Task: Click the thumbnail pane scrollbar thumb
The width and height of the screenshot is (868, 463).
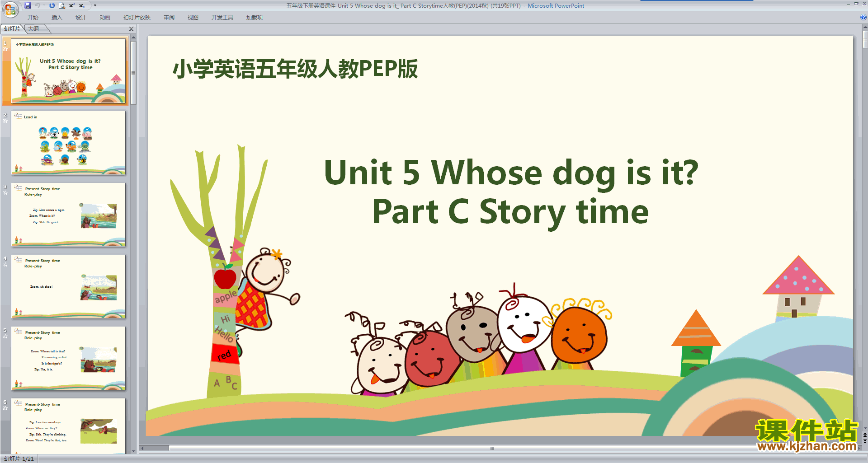Action: tap(133, 73)
